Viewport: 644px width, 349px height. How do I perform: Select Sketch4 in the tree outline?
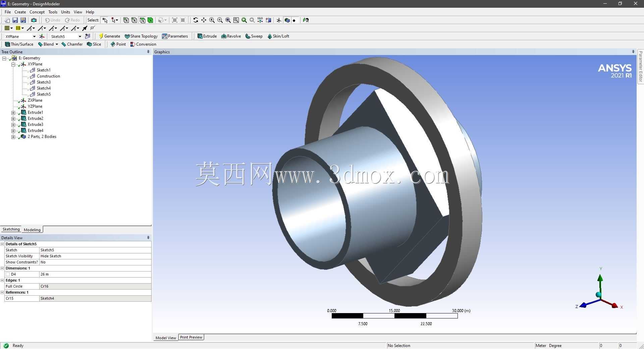click(44, 88)
